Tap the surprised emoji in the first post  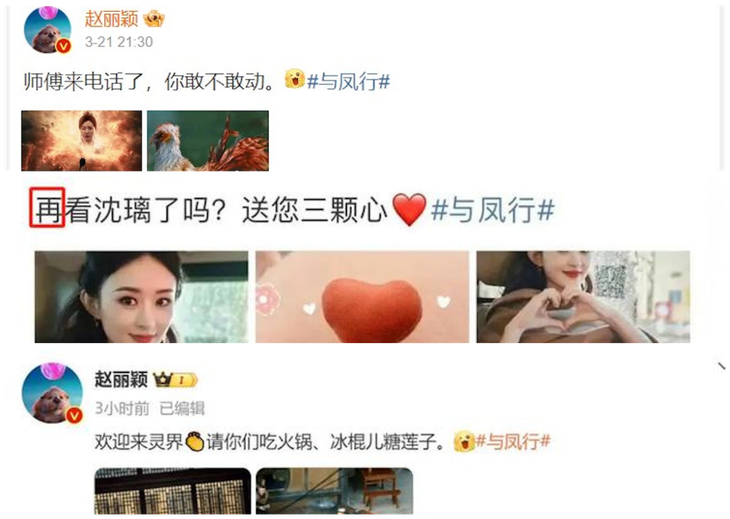pos(295,79)
